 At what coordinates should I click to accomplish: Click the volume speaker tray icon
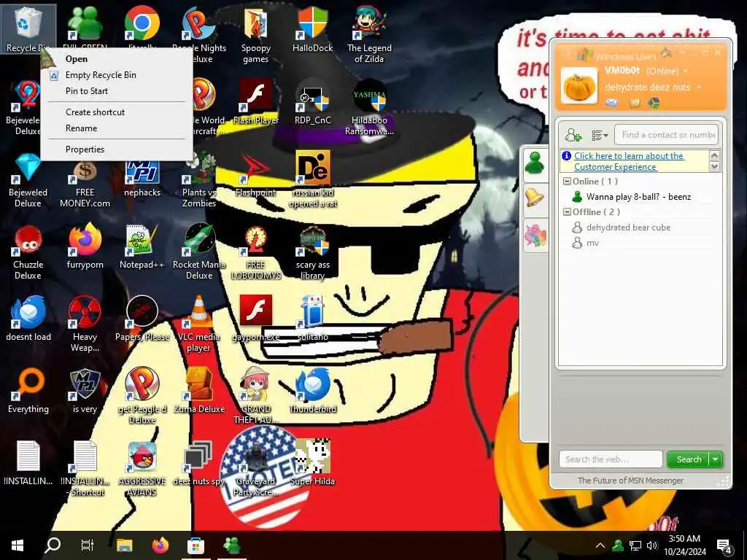tap(652, 545)
